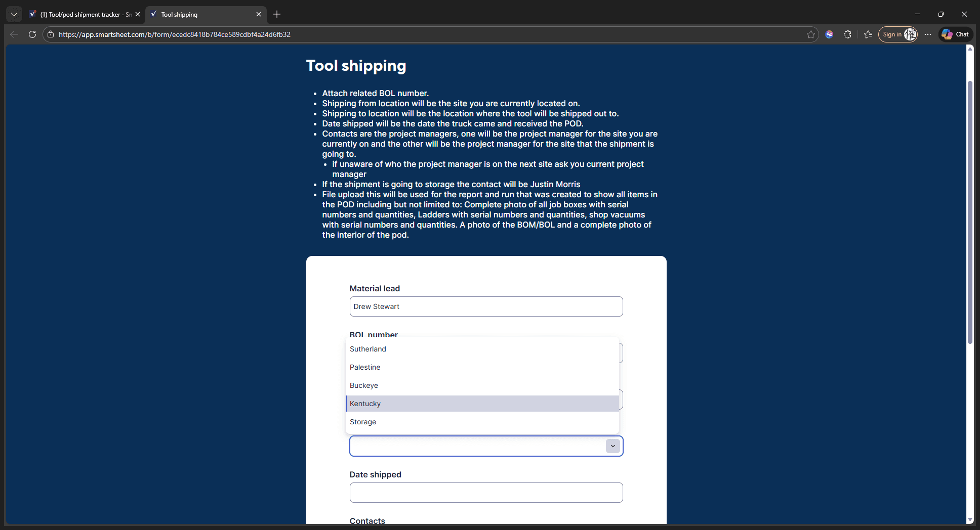Choose Storage as the location
Screen dimensions: 980x530
click(x=482, y=422)
